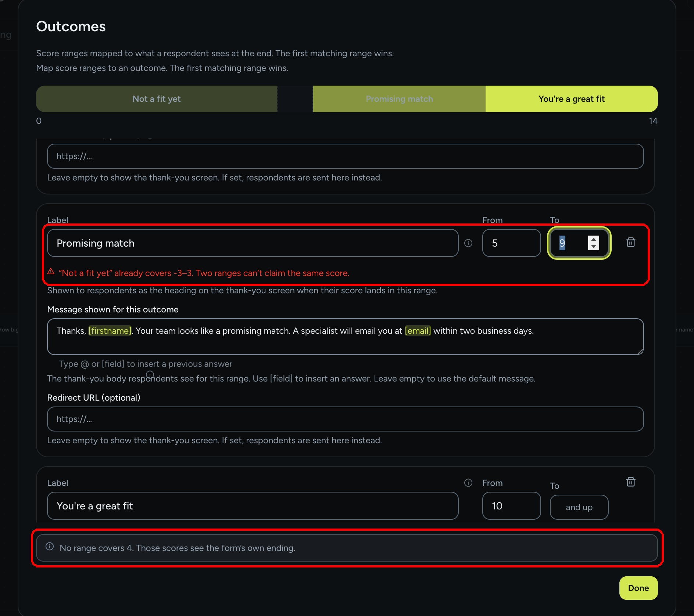Click info icon beside Promising match label
The width and height of the screenshot is (694, 616).
coord(468,243)
